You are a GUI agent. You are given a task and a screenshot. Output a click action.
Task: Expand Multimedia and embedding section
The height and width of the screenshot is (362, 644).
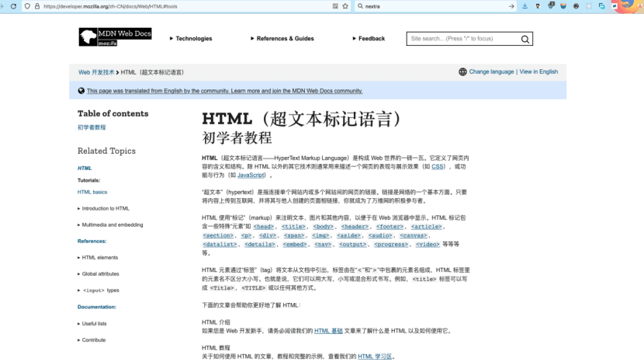(112, 225)
